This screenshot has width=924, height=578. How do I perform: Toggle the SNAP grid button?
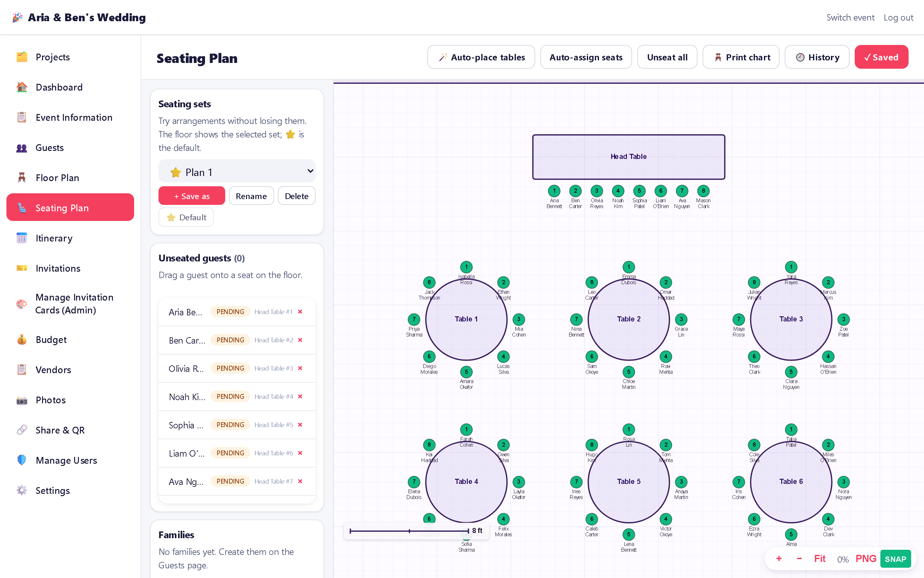895,559
